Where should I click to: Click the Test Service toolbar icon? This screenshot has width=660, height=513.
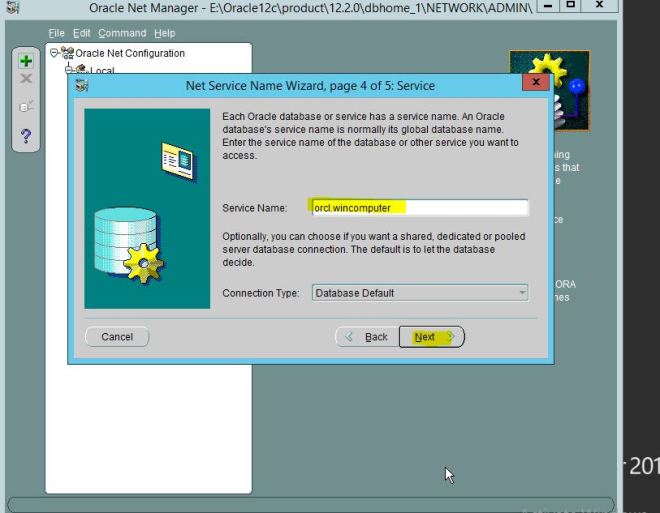tap(26, 106)
